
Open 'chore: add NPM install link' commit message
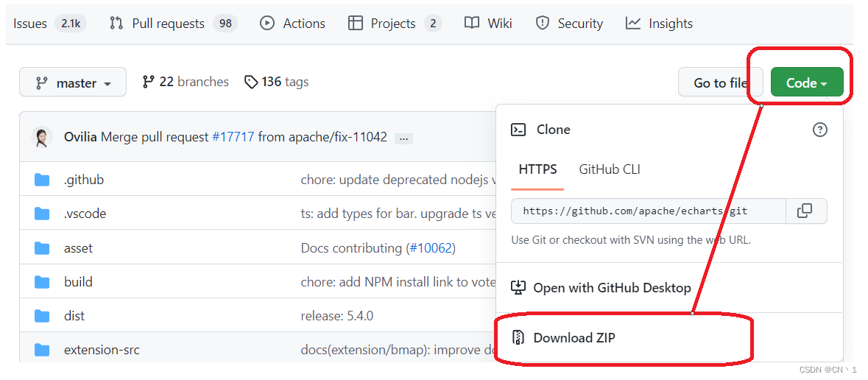[x=398, y=282]
